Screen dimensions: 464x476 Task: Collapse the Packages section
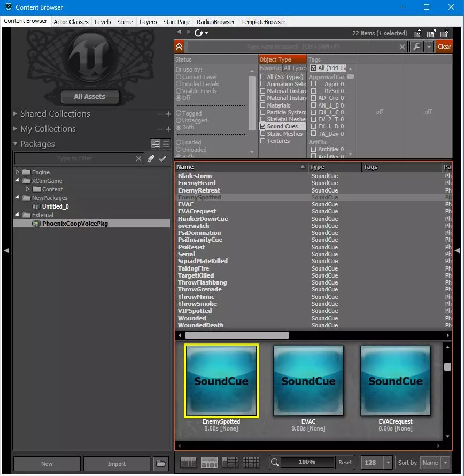click(x=15, y=143)
